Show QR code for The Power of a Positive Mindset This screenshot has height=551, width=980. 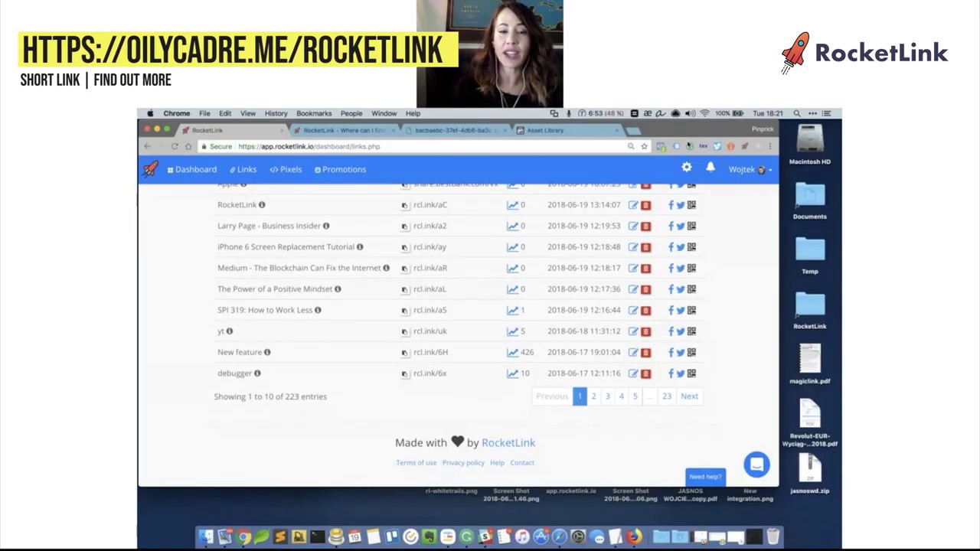point(691,289)
